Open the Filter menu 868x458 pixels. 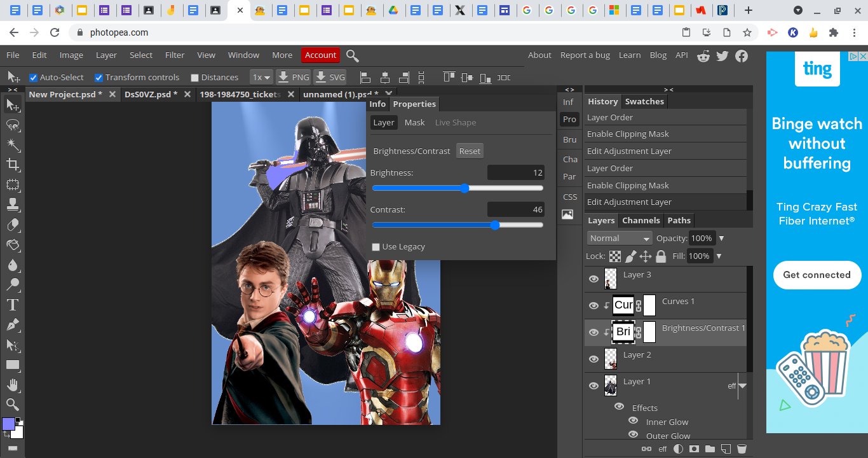pyautogui.click(x=175, y=55)
